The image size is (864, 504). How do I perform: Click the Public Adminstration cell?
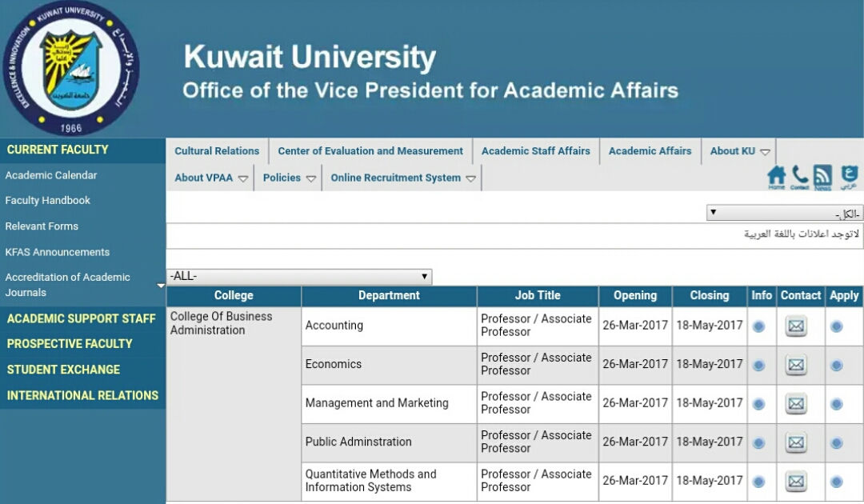[x=389, y=442]
